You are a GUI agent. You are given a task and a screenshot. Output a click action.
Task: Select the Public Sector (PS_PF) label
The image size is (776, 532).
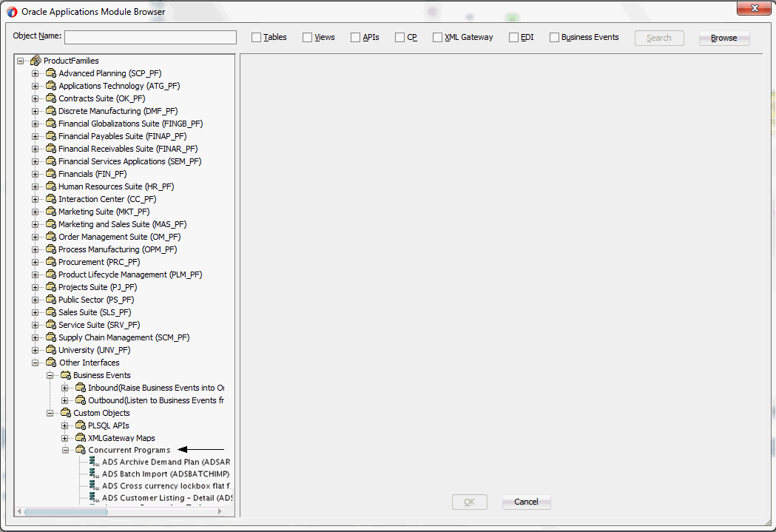point(96,300)
